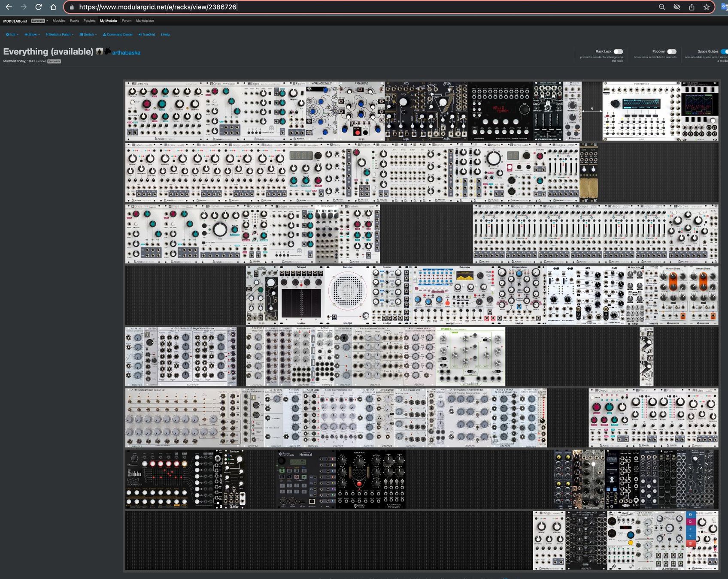Open the Help link
This screenshot has width=728, height=579.
click(x=165, y=34)
